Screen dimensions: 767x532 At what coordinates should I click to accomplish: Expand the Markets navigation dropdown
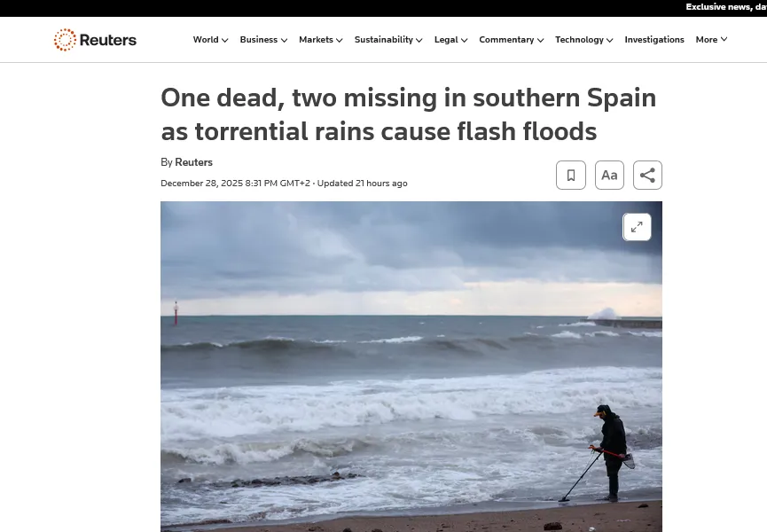[x=321, y=40]
